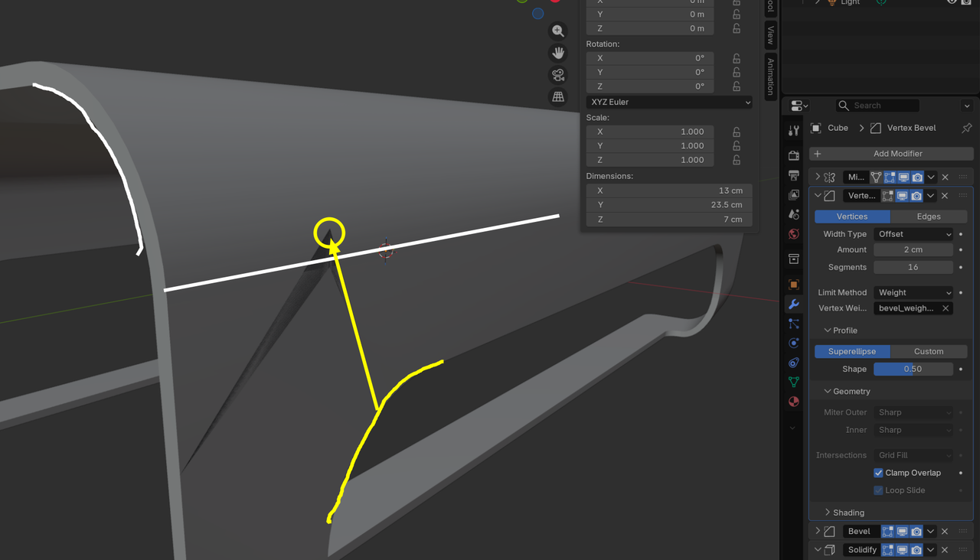Image resolution: width=980 pixels, height=560 pixels.
Task: Select the Render Properties camera-back tab
Action: (x=793, y=155)
